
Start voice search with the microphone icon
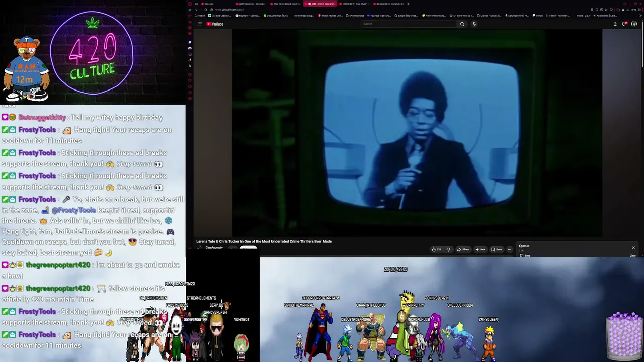(x=474, y=24)
